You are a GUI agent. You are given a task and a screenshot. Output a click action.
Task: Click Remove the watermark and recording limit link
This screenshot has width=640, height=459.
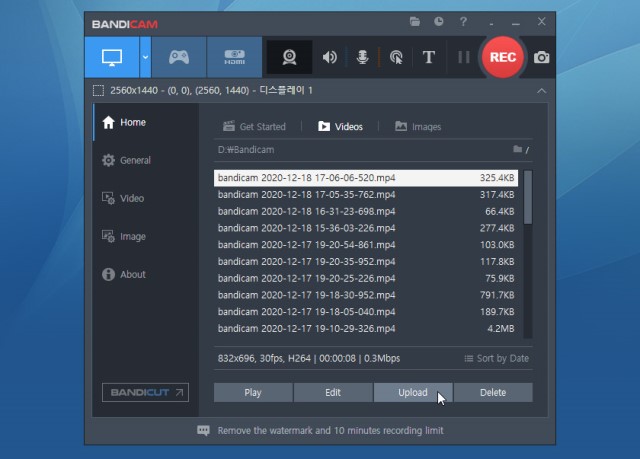click(x=330, y=430)
